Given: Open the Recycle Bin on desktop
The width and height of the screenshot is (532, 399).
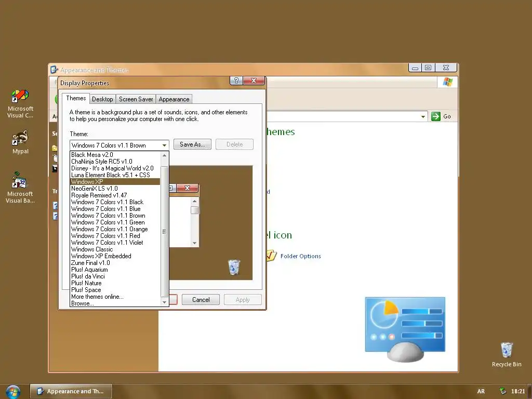Looking at the screenshot, I should coord(506,354).
